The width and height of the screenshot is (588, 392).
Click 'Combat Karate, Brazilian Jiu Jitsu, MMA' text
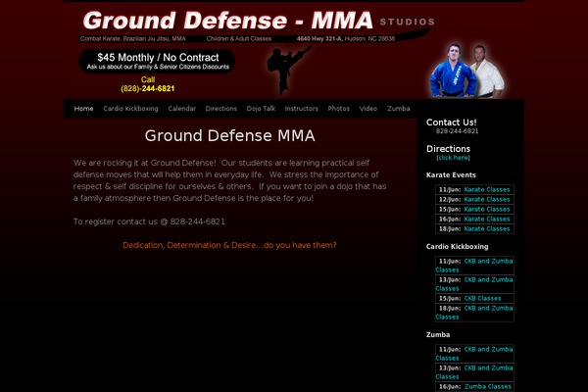(x=132, y=38)
